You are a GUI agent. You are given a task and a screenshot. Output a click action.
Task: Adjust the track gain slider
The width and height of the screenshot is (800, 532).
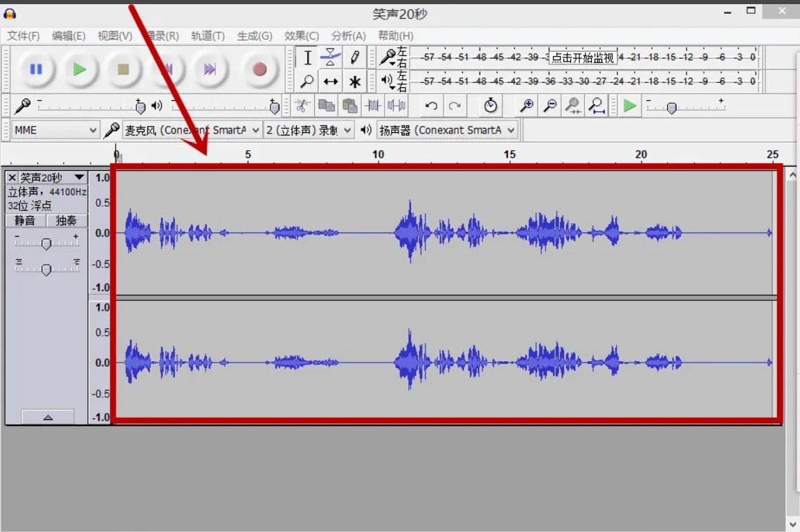tap(46, 244)
